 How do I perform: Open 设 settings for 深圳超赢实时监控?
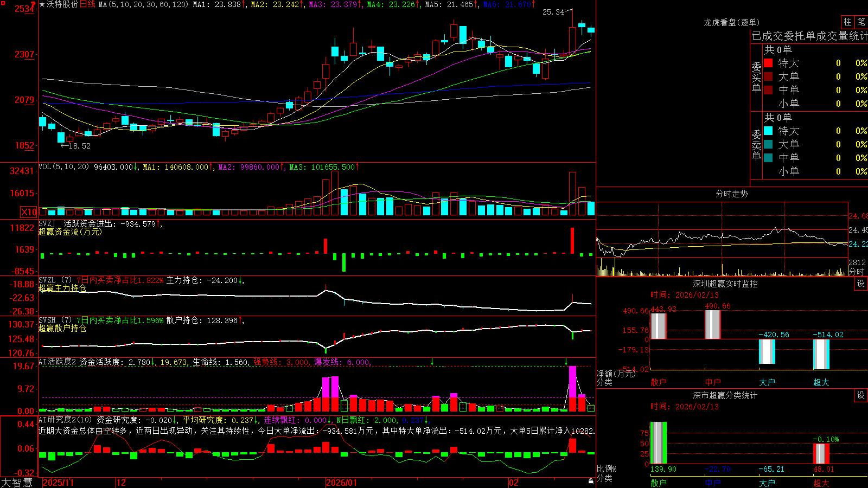tap(861, 284)
